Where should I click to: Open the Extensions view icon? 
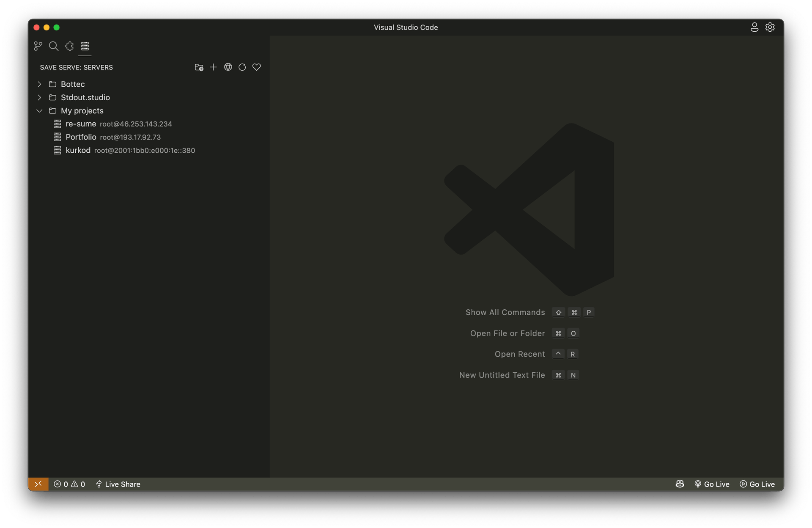point(69,46)
